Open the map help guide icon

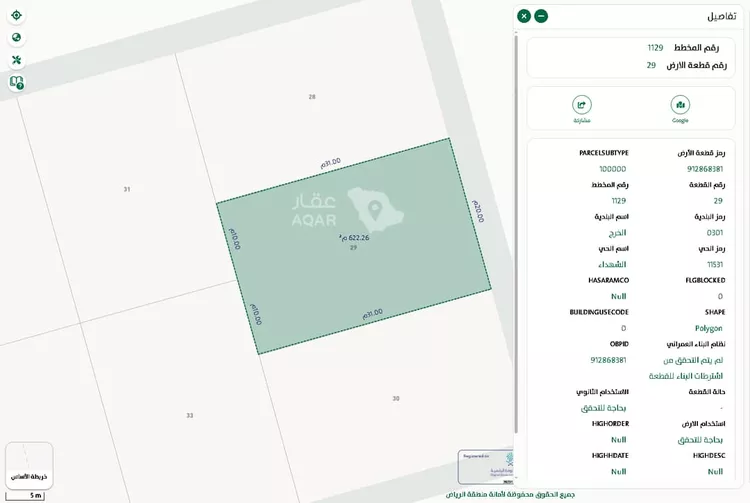16,82
